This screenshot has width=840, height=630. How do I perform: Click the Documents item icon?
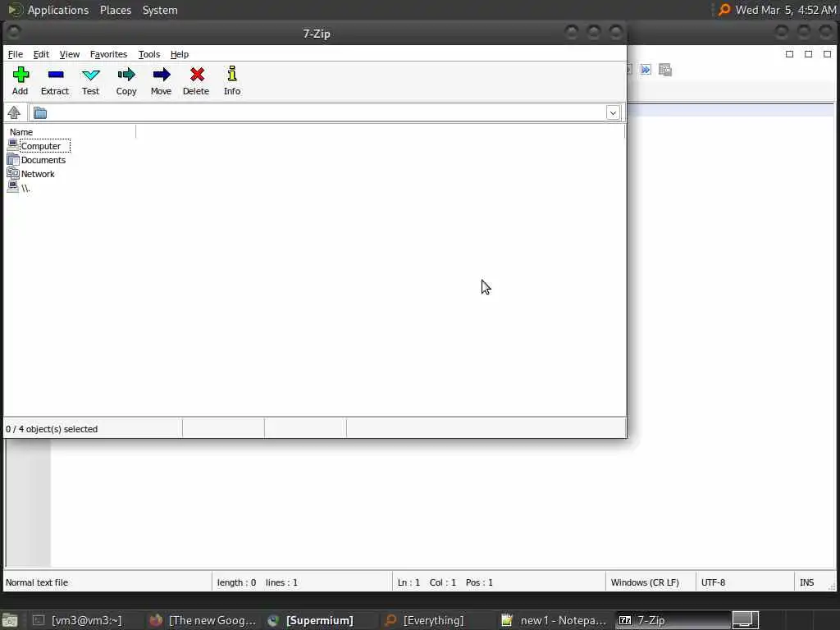[13, 160]
